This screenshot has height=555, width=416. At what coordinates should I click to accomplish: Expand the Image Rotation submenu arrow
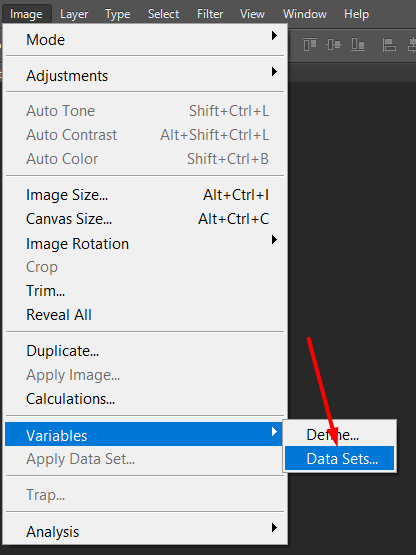pos(274,240)
